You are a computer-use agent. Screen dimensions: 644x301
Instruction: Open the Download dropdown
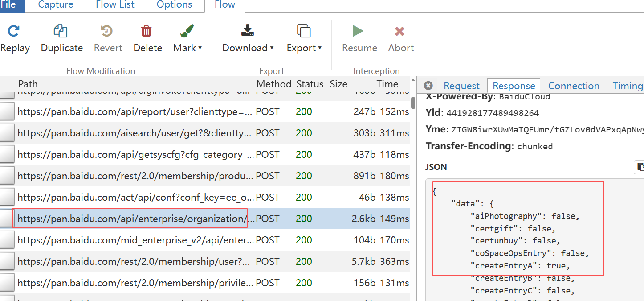point(248,39)
